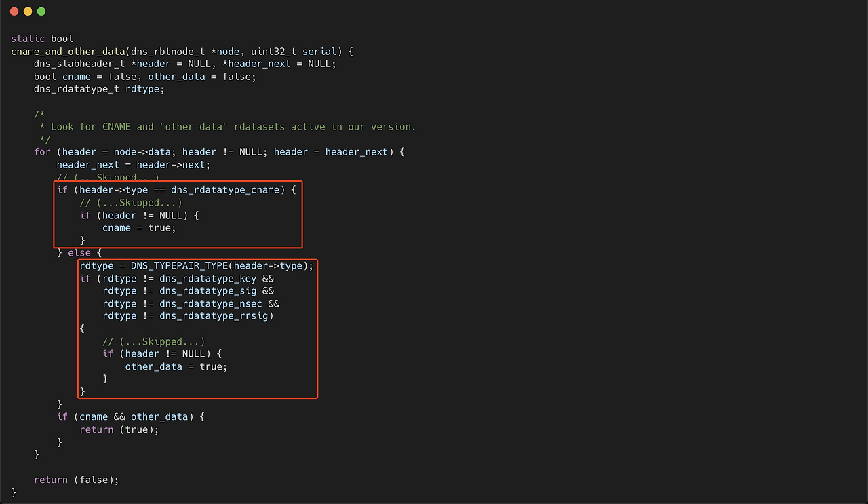Click the "for (header = node->data" loop line
Screen dimensions: 868x504
[x=219, y=152]
